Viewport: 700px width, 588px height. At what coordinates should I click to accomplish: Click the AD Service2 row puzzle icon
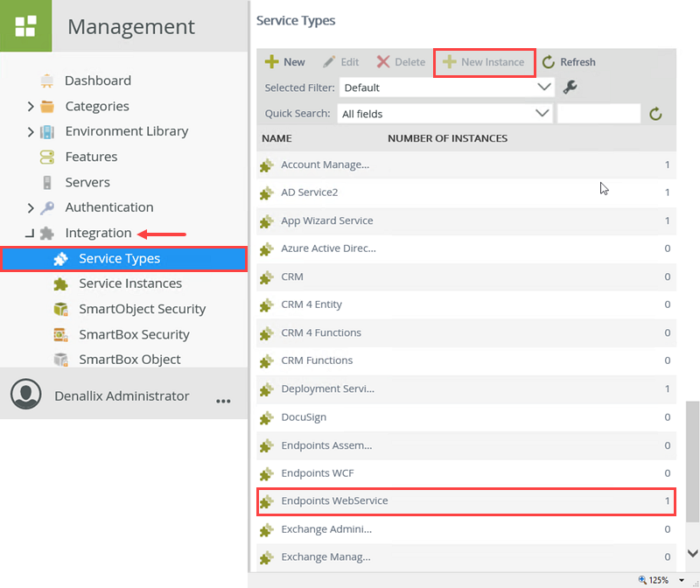(267, 193)
